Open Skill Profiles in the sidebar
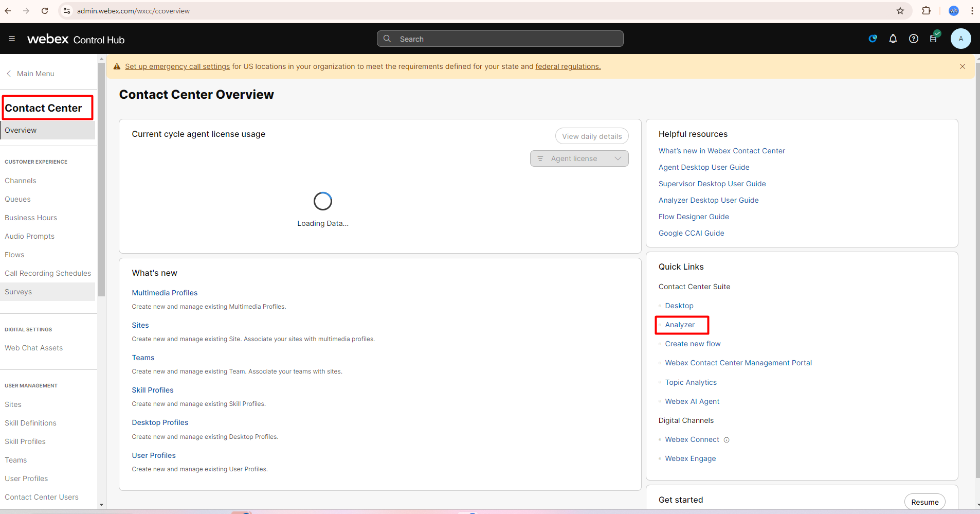The width and height of the screenshot is (980, 514). pyautogui.click(x=25, y=441)
